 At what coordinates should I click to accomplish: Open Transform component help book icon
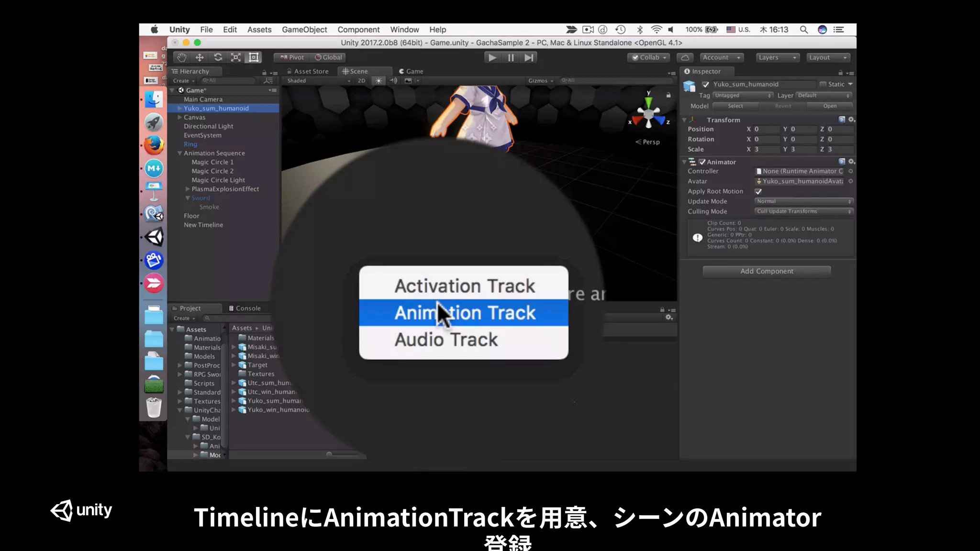click(x=842, y=120)
